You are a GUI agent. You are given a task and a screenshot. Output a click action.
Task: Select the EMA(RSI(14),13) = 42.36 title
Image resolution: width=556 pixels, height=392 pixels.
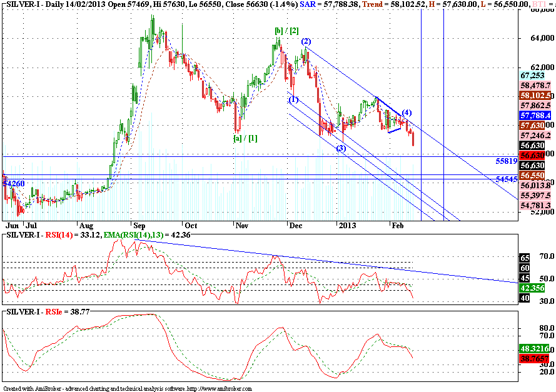pos(147,234)
